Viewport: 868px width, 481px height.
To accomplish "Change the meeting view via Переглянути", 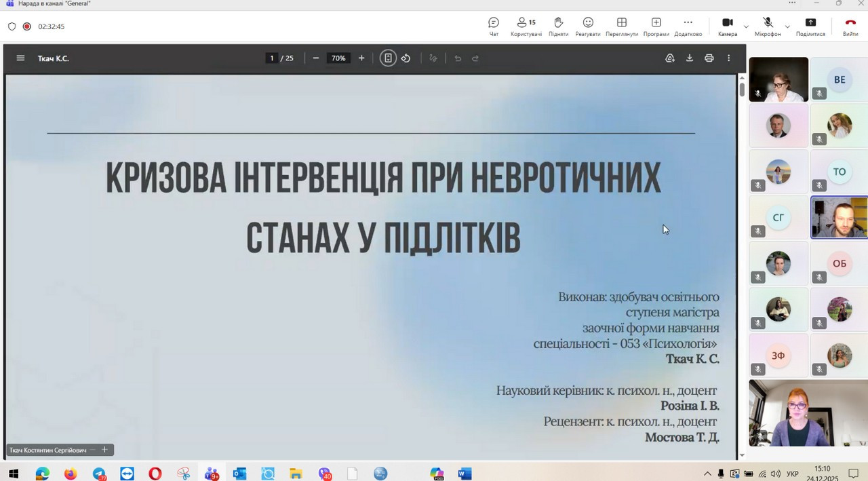I will [621, 26].
